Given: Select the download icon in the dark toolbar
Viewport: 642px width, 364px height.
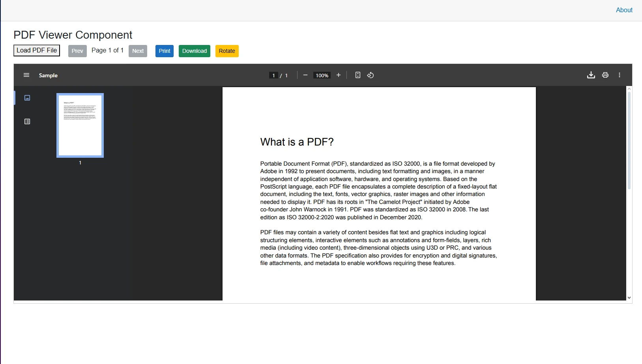Looking at the screenshot, I should [591, 75].
